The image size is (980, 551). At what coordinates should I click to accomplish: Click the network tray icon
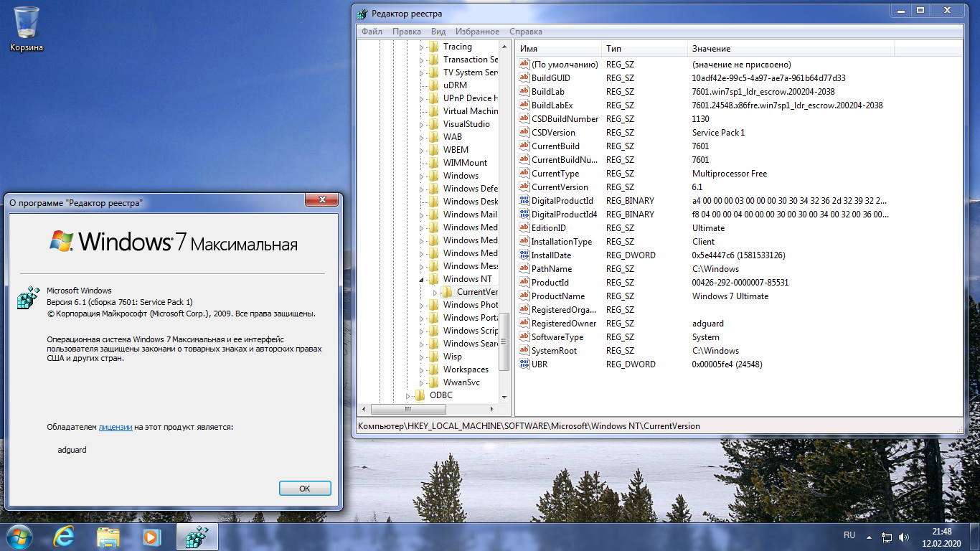tap(887, 537)
